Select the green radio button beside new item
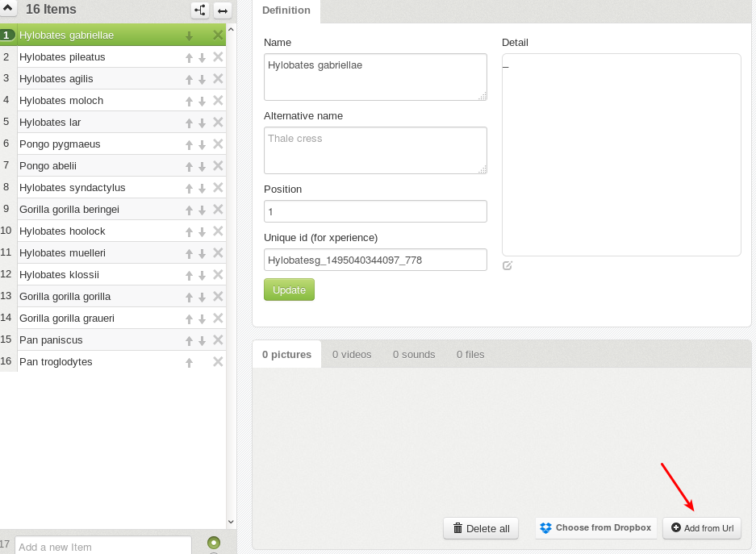 pyautogui.click(x=214, y=543)
